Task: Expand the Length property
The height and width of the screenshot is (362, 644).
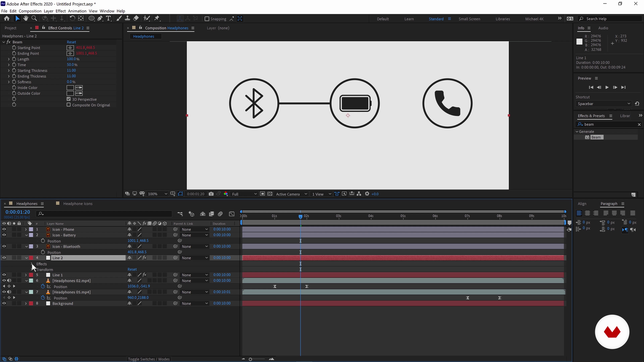Action: pyautogui.click(x=9, y=59)
